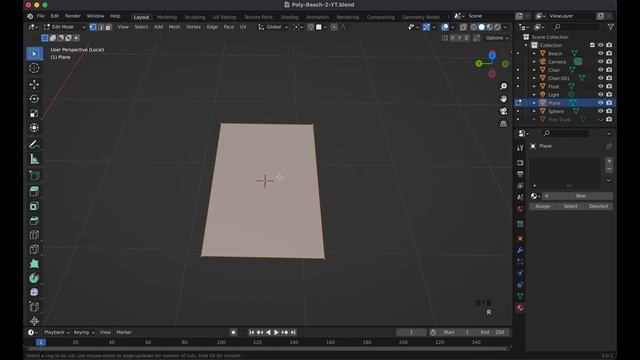Open the Render menu
The height and width of the screenshot is (360, 640).
(x=73, y=16)
